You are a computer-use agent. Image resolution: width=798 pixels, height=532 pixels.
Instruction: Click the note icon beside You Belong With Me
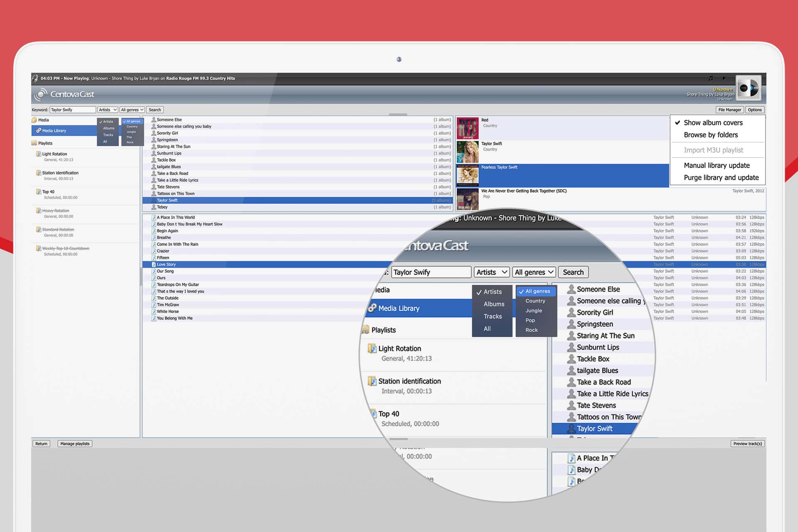153,318
